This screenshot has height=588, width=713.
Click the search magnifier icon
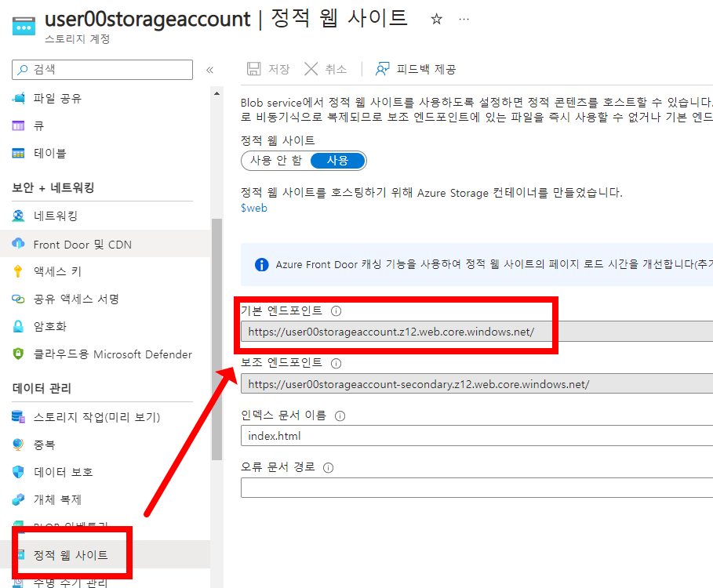click(22, 70)
